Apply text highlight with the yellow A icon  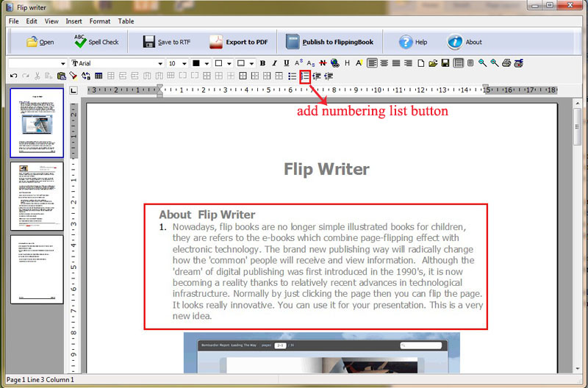(x=359, y=63)
